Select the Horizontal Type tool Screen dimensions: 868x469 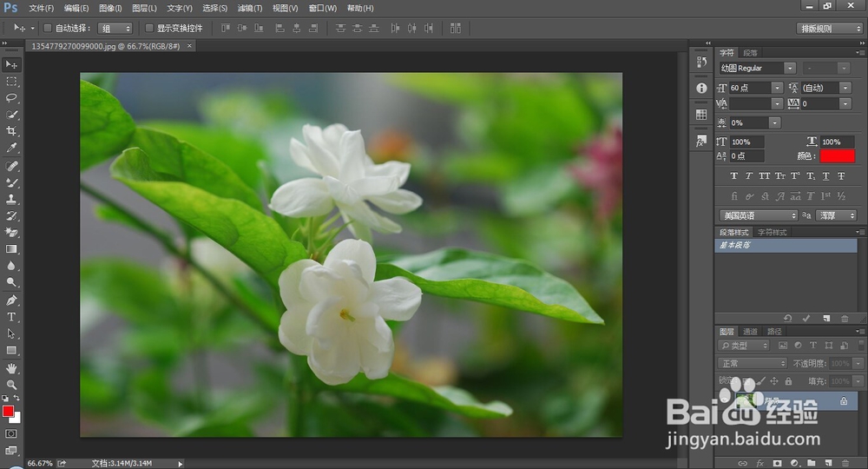click(x=11, y=317)
